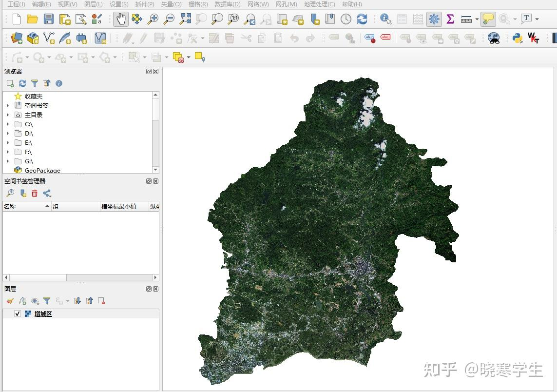Select the 增城区 layer name
The width and height of the screenshot is (557, 392).
tap(43, 314)
